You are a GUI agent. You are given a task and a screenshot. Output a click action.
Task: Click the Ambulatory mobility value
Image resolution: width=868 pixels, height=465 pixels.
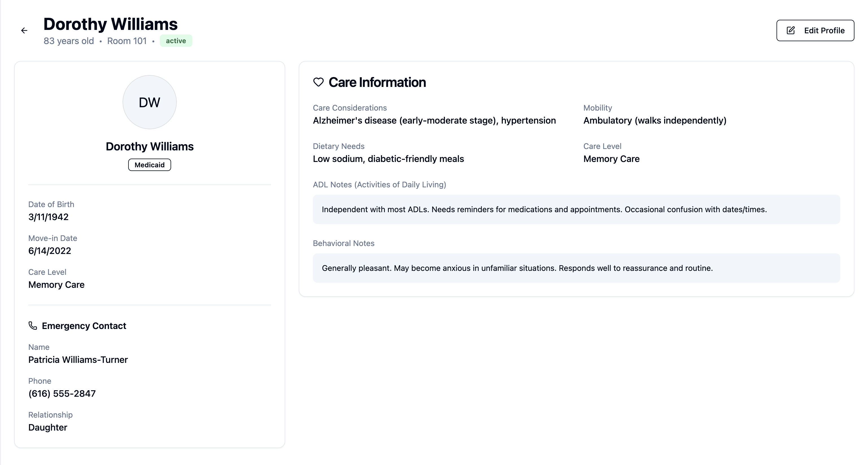pos(655,120)
